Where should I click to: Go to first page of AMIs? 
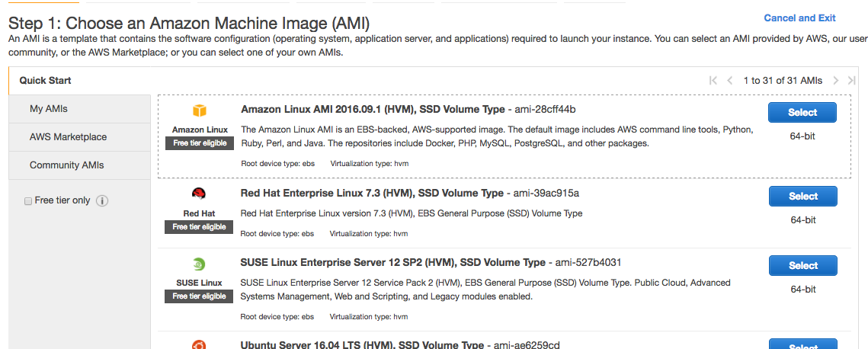[x=713, y=81]
